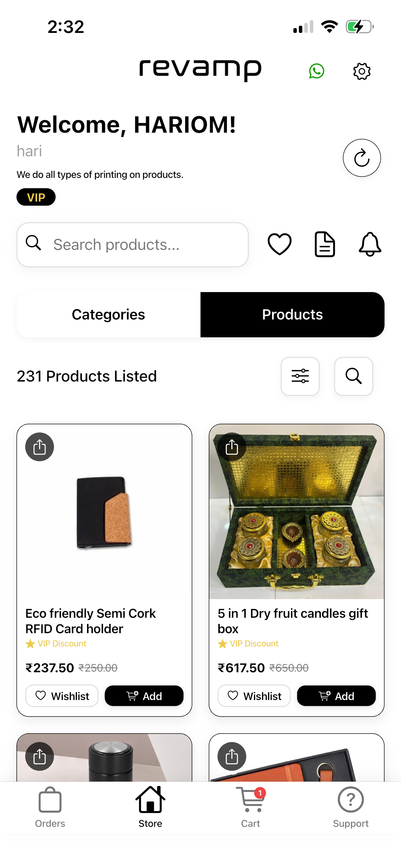
Task: Wishlist the 5 in 1 gift box
Action: pos(254,696)
